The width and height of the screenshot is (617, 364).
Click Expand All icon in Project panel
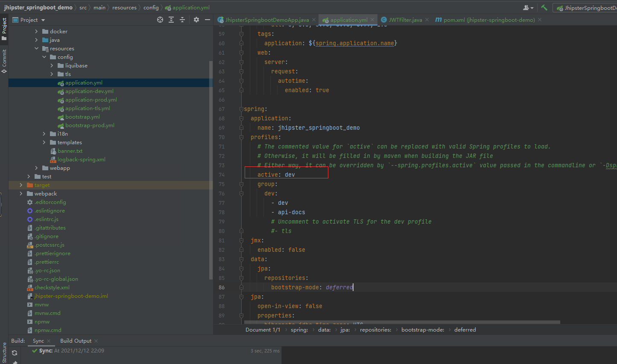click(x=171, y=20)
